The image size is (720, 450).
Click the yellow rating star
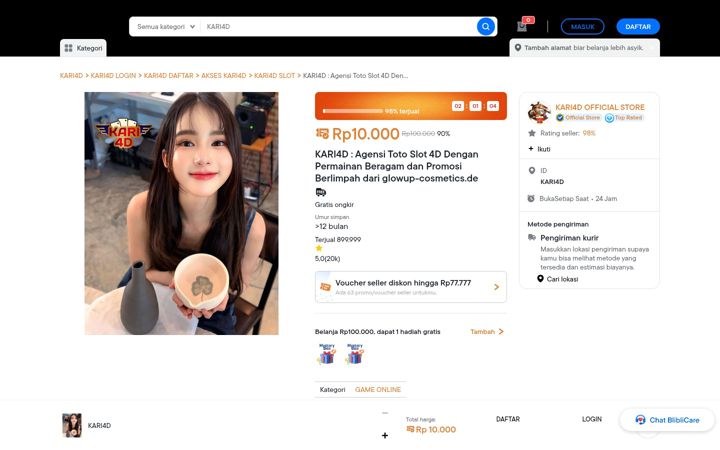pyautogui.click(x=319, y=248)
